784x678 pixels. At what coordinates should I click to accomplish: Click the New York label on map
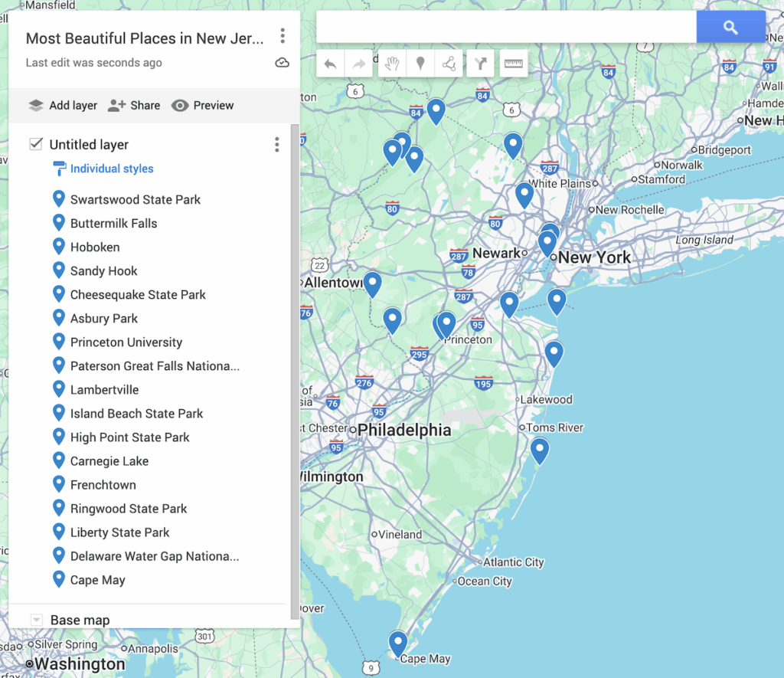[x=594, y=257]
